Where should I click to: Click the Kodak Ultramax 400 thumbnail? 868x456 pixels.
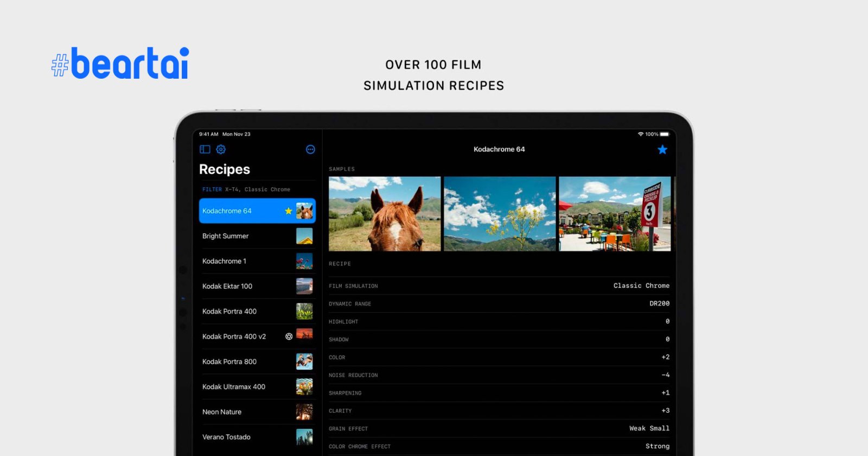[304, 387]
